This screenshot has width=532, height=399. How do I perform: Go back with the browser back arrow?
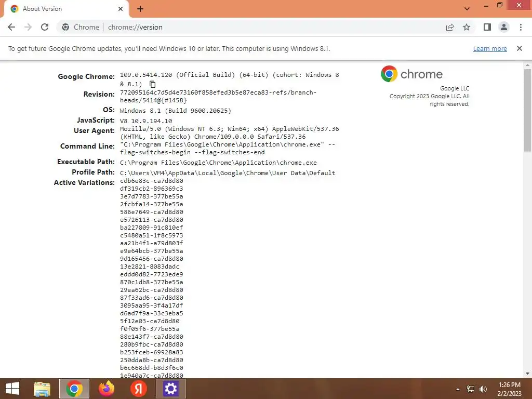pos(11,27)
